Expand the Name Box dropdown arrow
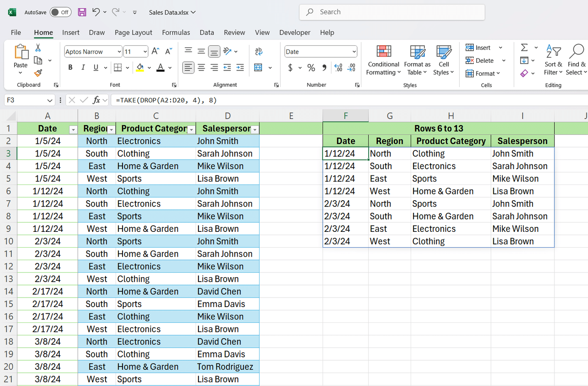Image resolution: width=588 pixels, height=386 pixels. click(50, 100)
